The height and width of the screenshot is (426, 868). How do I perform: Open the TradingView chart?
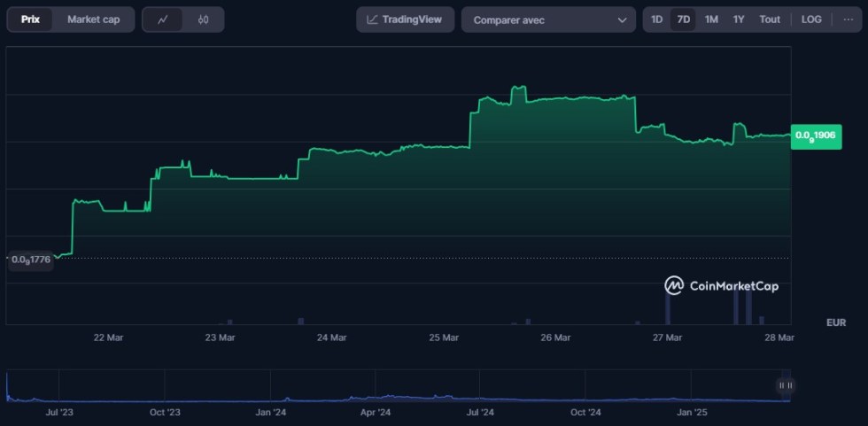pos(405,19)
